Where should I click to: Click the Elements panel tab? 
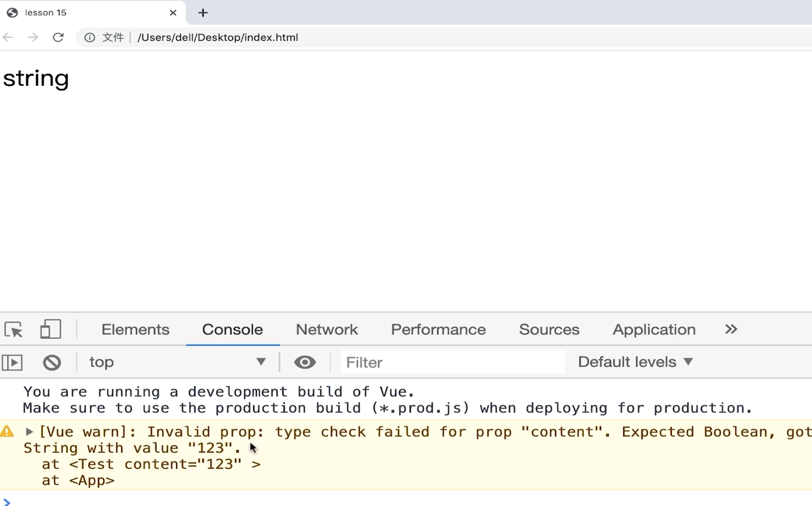click(135, 329)
